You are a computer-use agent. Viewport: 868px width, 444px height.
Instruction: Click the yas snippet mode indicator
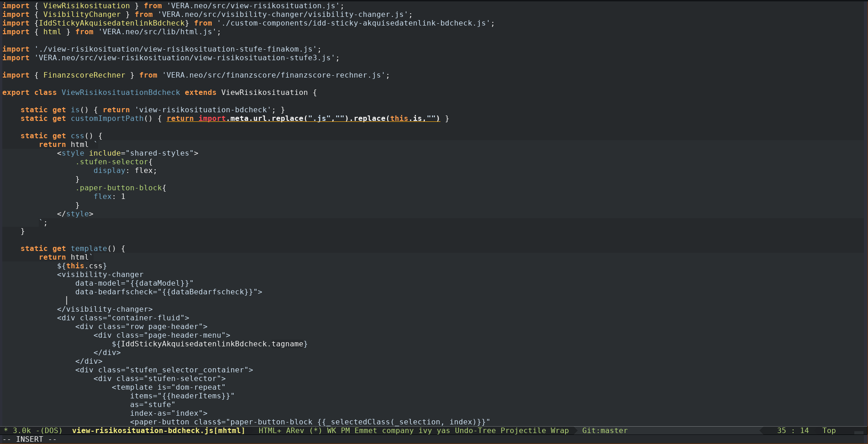tap(442, 430)
